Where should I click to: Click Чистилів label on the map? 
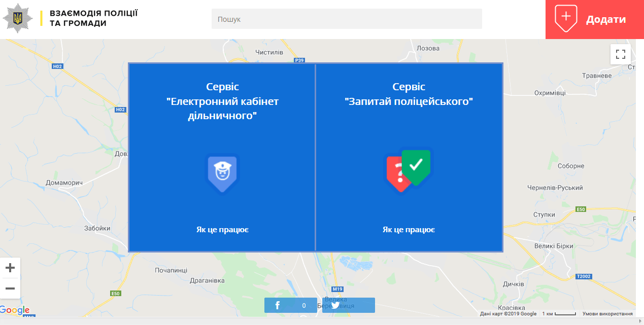coord(269,52)
